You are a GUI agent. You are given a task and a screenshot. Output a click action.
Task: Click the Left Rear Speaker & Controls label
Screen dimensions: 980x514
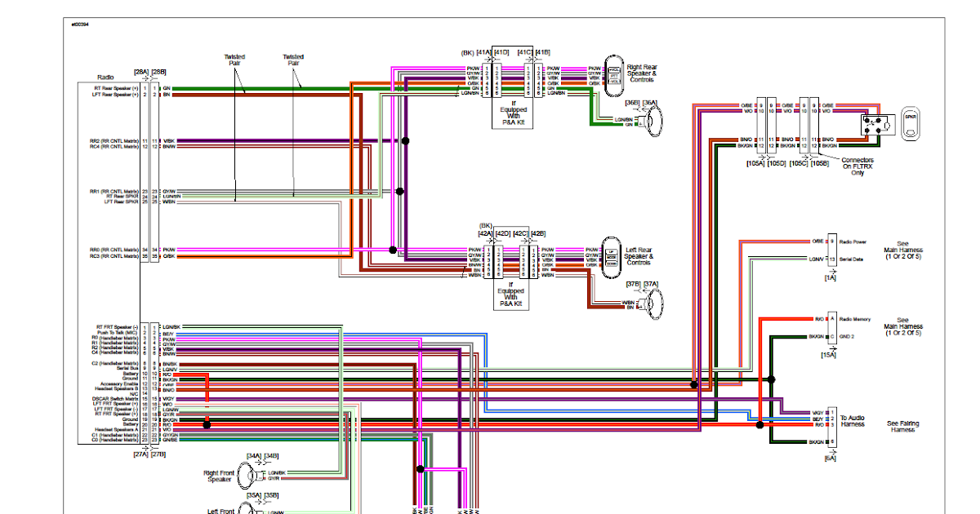[639, 256]
